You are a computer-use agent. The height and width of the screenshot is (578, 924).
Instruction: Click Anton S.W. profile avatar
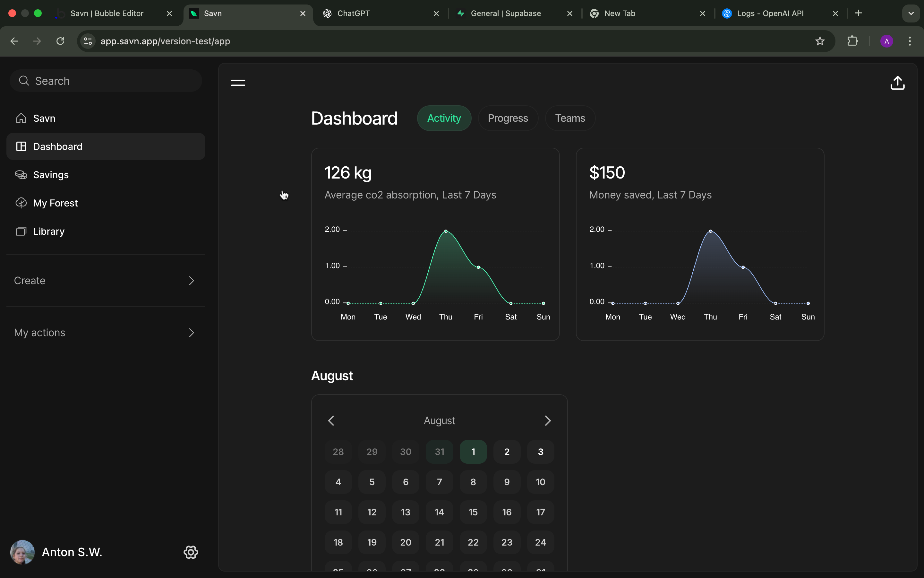point(22,552)
